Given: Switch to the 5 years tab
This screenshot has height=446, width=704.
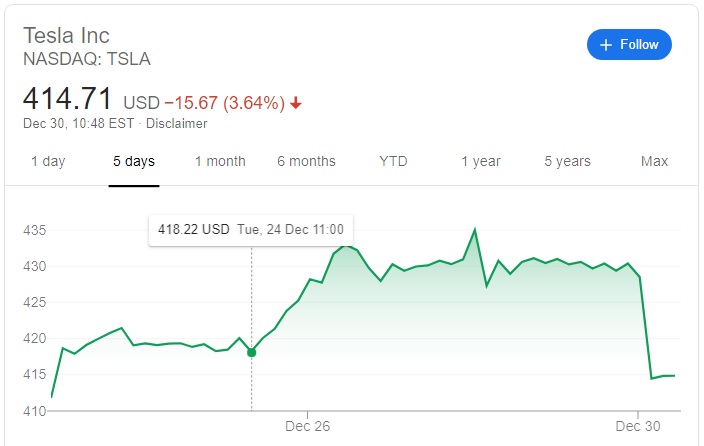Looking at the screenshot, I should 567,162.
